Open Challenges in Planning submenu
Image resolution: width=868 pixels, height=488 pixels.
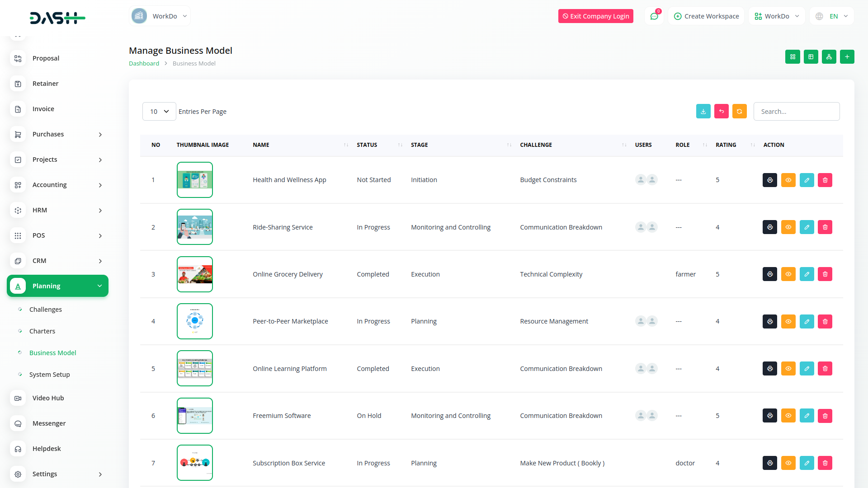tap(45, 310)
